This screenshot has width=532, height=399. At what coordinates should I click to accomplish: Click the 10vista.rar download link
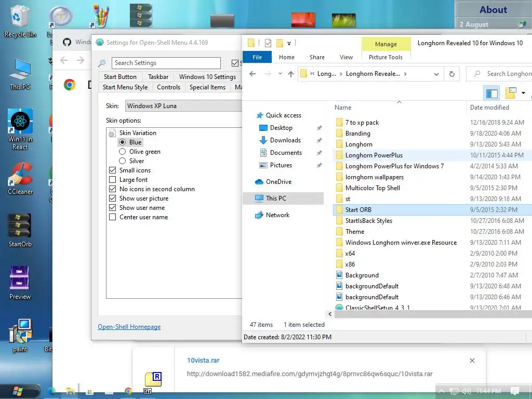tap(203, 361)
